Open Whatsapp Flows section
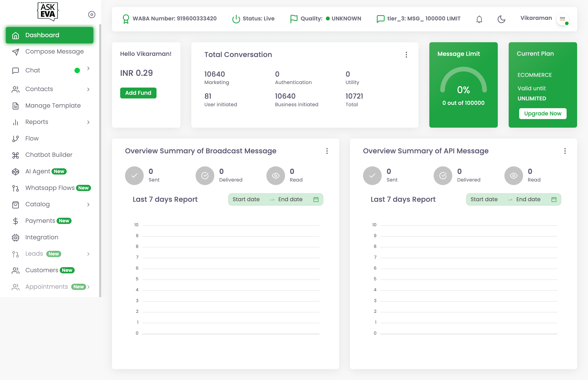The width and height of the screenshot is (588, 380). click(x=50, y=188)
